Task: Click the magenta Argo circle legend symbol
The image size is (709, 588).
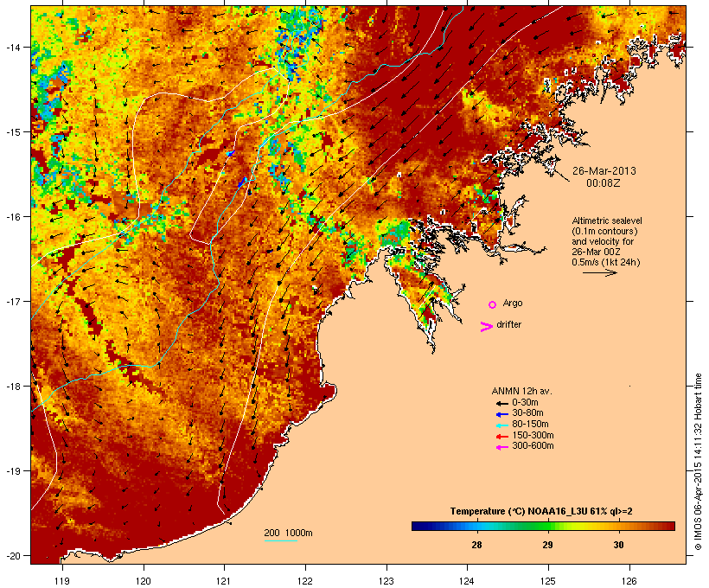Action: (x=493, y=305)
